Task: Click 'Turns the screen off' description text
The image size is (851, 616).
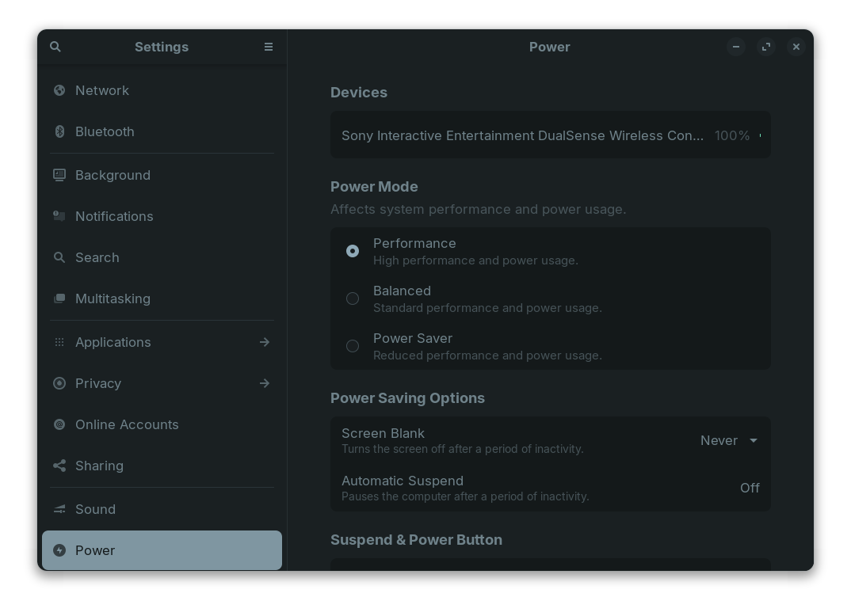Action: point(463,449)
